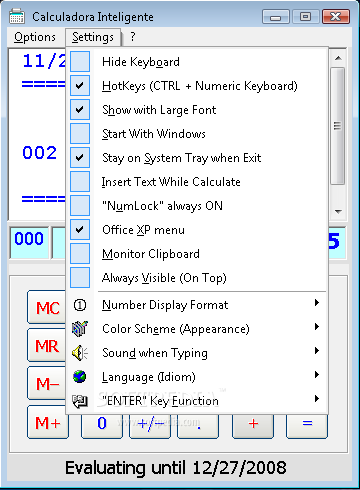This screenshot has width=360, height=490.
Task: Enable the Monitor Clipboard option
Action: tap(80, 253)
